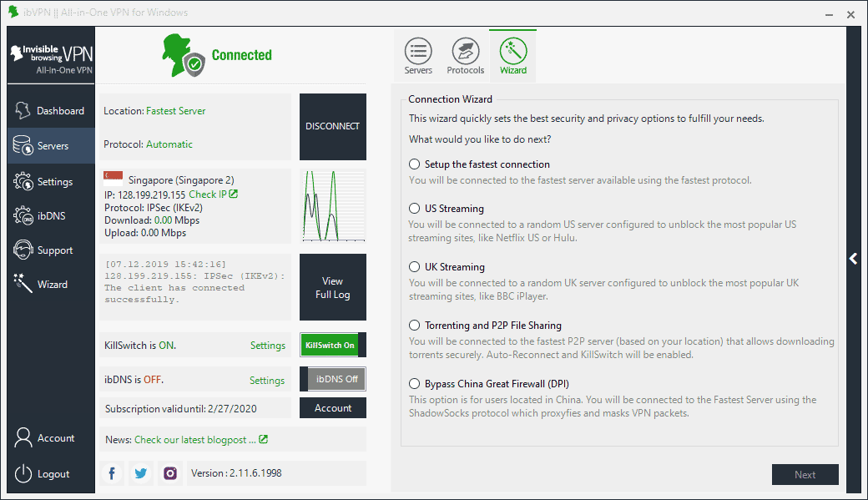Click the DISCONNECT button

pyautogui.click(x=332, y=126)
